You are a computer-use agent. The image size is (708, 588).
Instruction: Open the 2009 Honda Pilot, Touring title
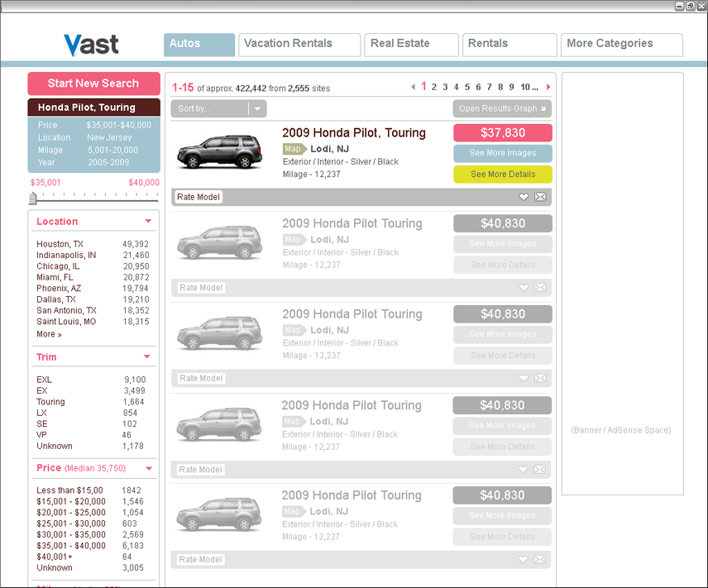coord(354,133)
